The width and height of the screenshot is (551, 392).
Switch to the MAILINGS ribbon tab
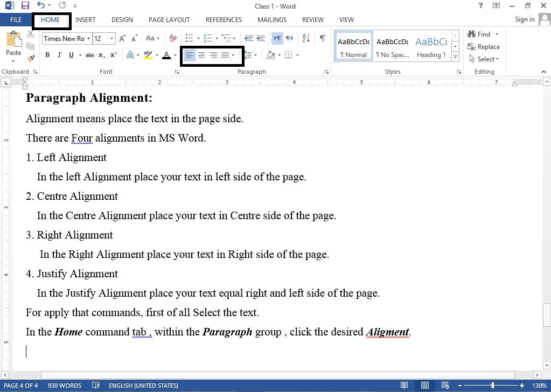(x=271, y=19)
